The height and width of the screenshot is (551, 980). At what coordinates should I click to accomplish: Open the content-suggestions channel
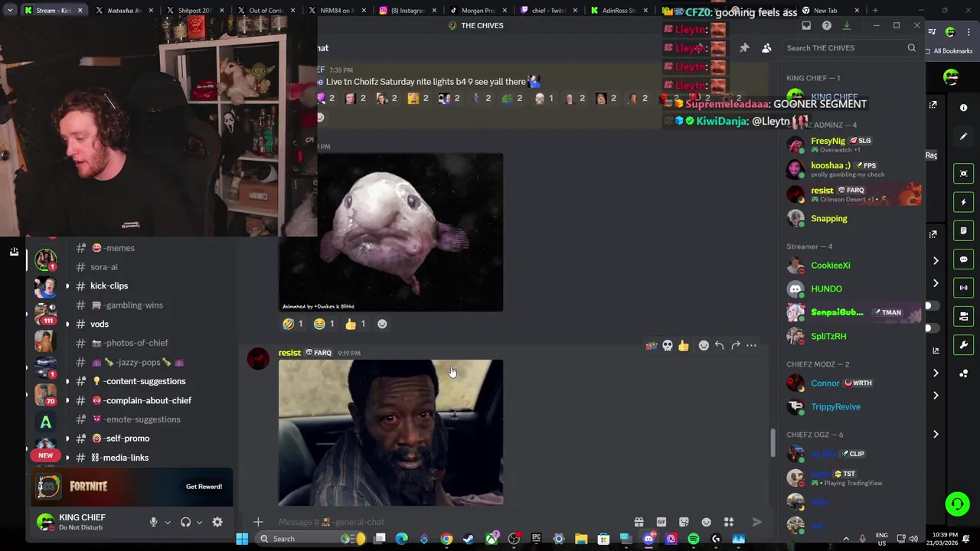click(139, 381)
